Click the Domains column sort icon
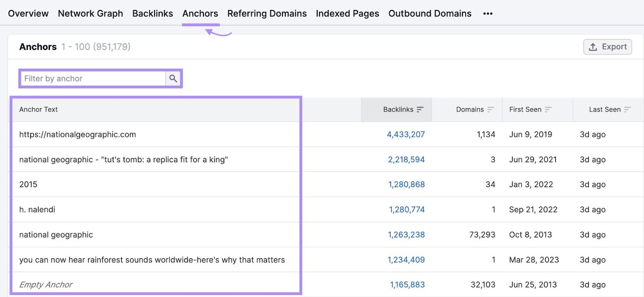The width and height of the screenshot is (644, 297). (490, 109)
